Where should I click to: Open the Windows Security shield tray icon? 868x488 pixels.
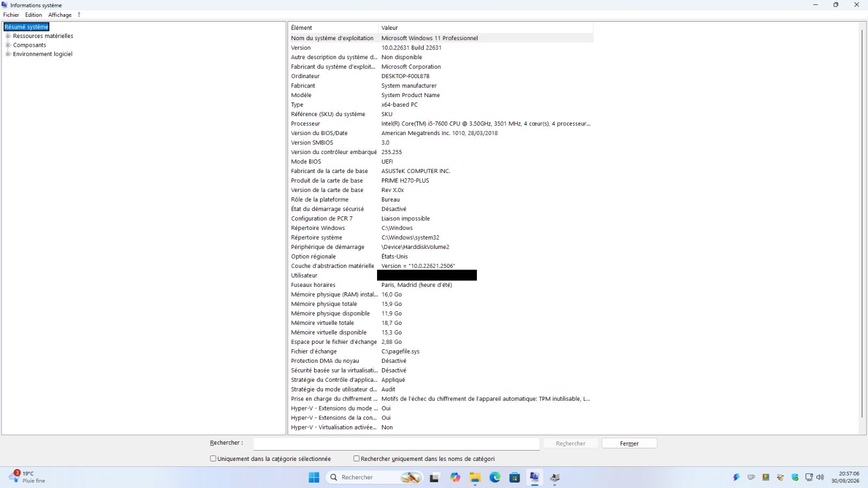[795, 477]
